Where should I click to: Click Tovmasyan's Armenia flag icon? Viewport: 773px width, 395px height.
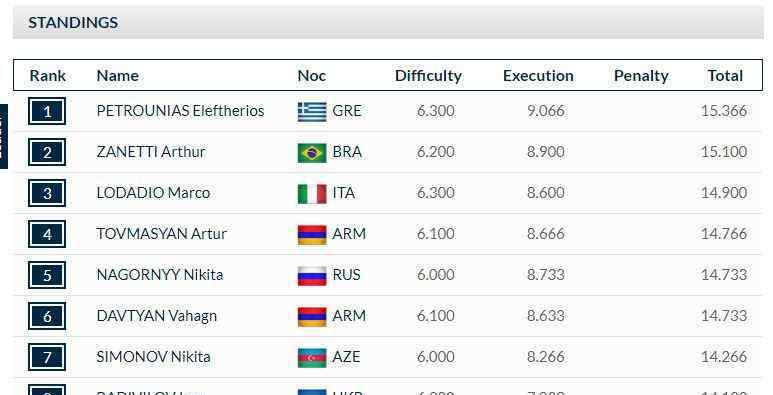(312, 234)
